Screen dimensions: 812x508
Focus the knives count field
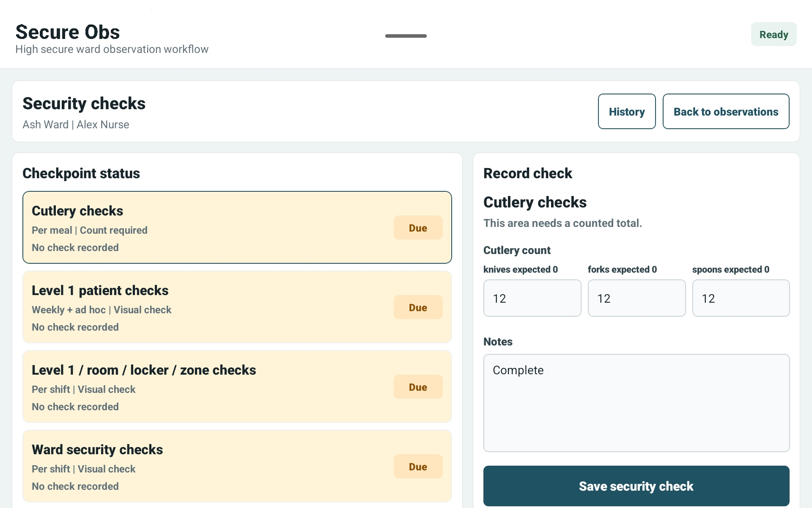point(532,298)
